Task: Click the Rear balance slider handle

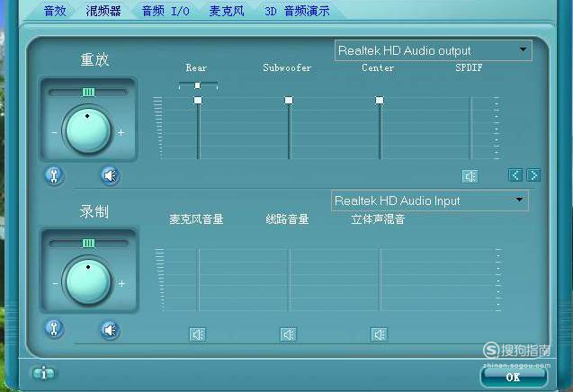Action: pos(197,85)
